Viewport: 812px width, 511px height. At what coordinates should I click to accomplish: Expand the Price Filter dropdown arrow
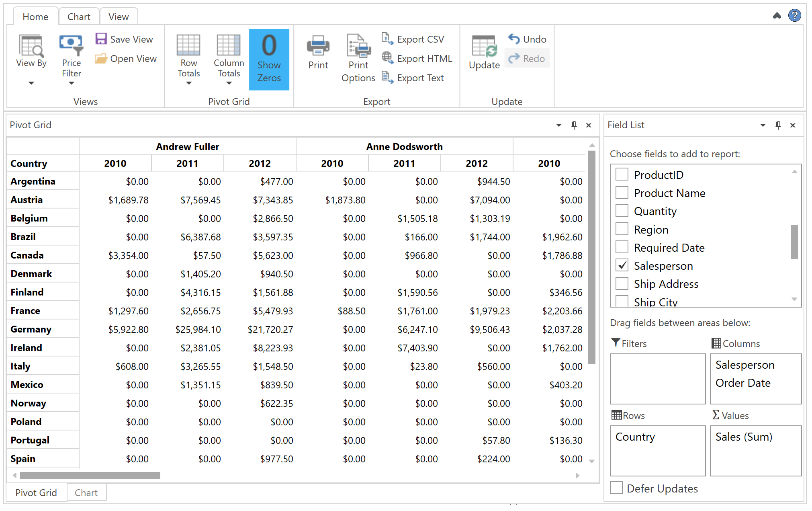point(71,83)
